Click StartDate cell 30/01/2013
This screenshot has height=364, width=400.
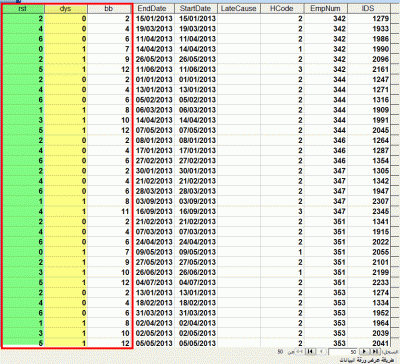pos(197,171)
